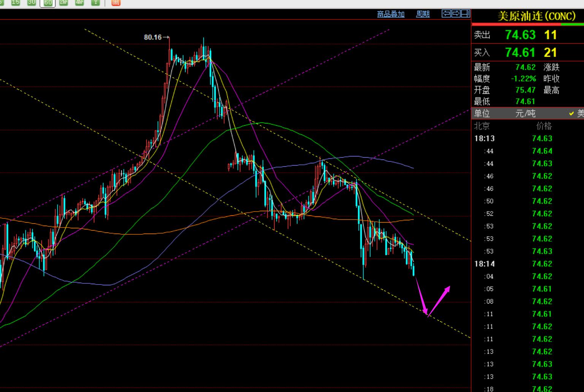Click the 涨跌 label

[x=551, y=67]
